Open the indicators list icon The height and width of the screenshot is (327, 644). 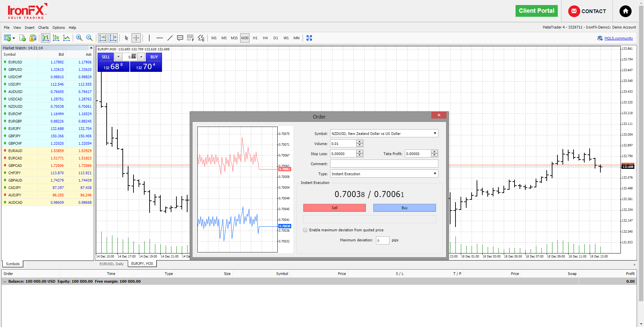point(201,38)
